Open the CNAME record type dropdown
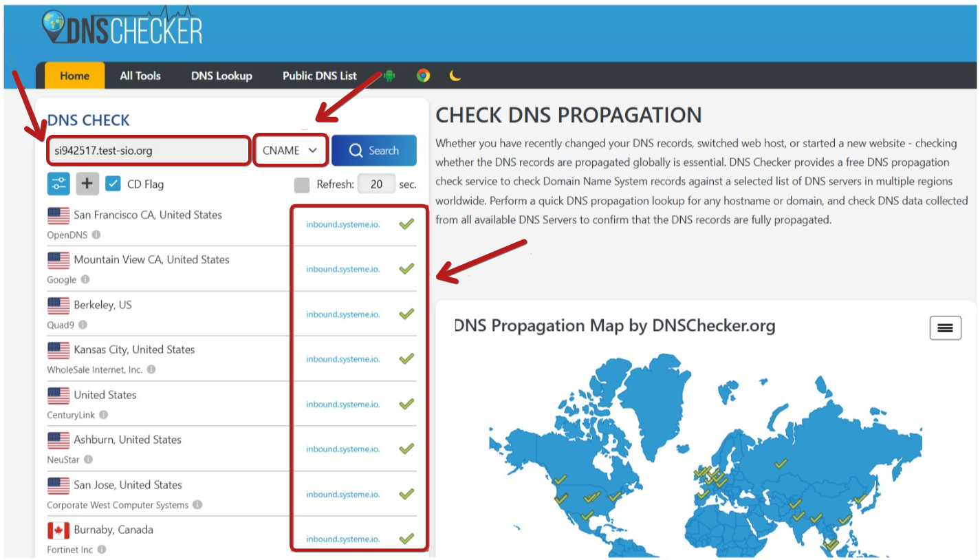The image size is (980, 560). (x=290, y=151)
